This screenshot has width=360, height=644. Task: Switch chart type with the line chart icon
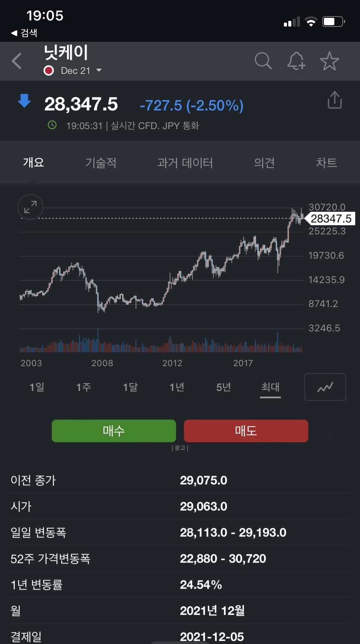(x=325, y=387)
